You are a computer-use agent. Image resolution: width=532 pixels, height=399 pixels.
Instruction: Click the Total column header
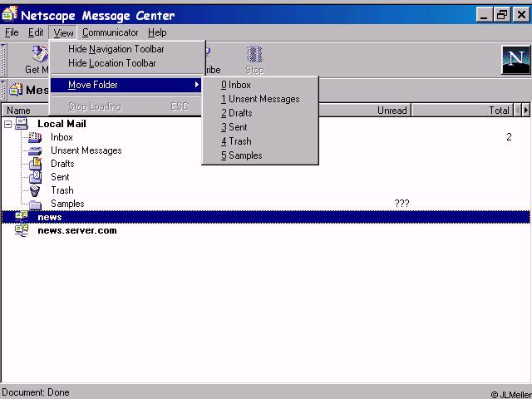(462, 111)
